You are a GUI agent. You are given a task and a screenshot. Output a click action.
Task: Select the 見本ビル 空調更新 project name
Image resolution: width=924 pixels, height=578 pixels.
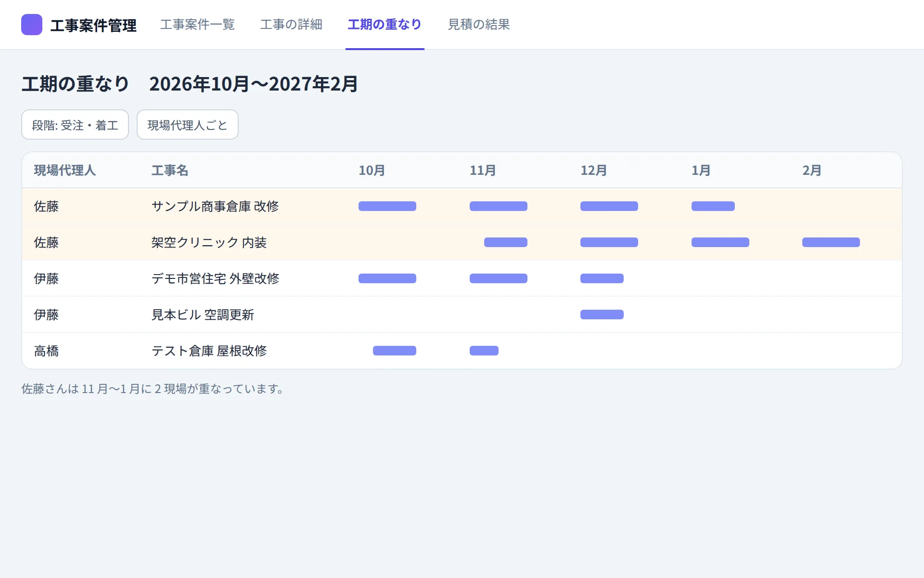tap(203, 315)
